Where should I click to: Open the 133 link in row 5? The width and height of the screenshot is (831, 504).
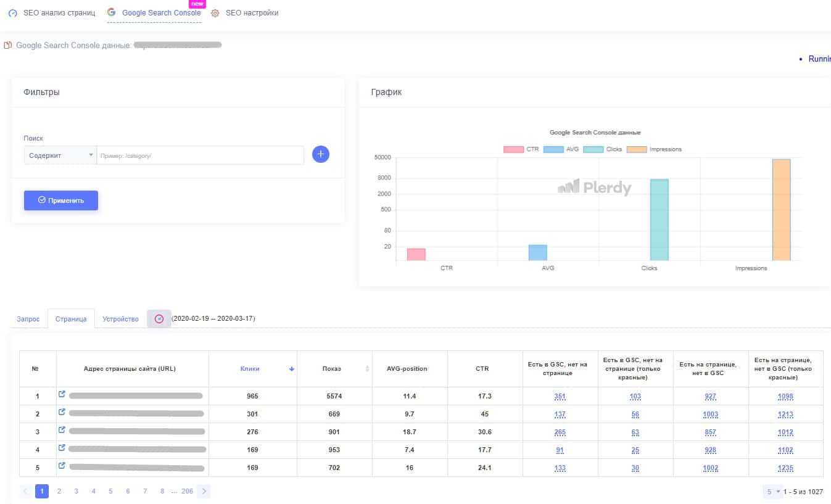pyautogui.click(x=560, y=468)
